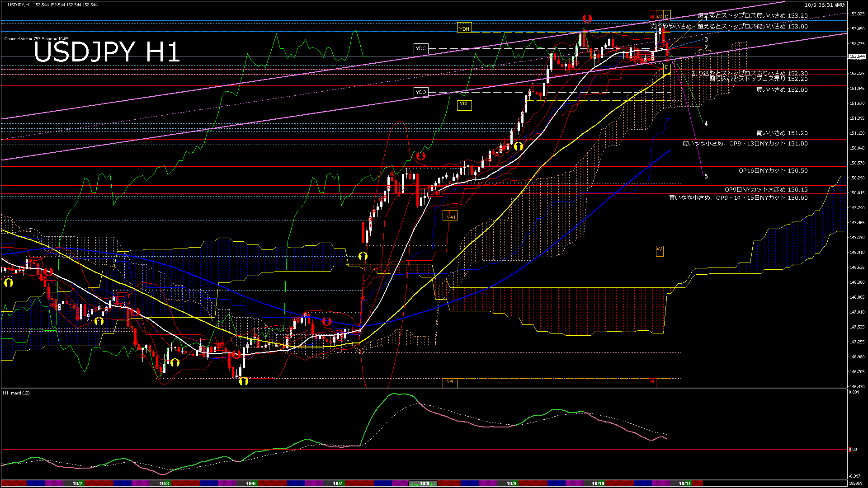Viewport: 868px width, 488px height.
Task: Select the YDO level label box
Action: pyautogui.click(x=420, y=92)
